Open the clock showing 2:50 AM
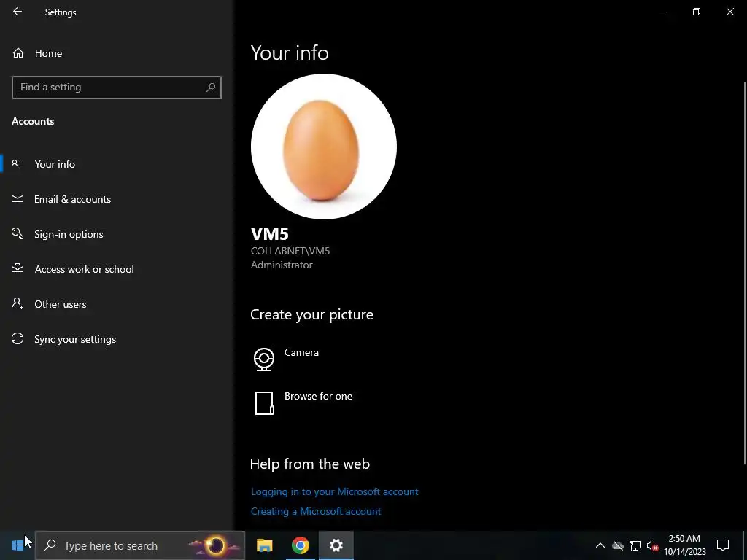This screenshot has height=560, width=747. (x=685, y=545)
